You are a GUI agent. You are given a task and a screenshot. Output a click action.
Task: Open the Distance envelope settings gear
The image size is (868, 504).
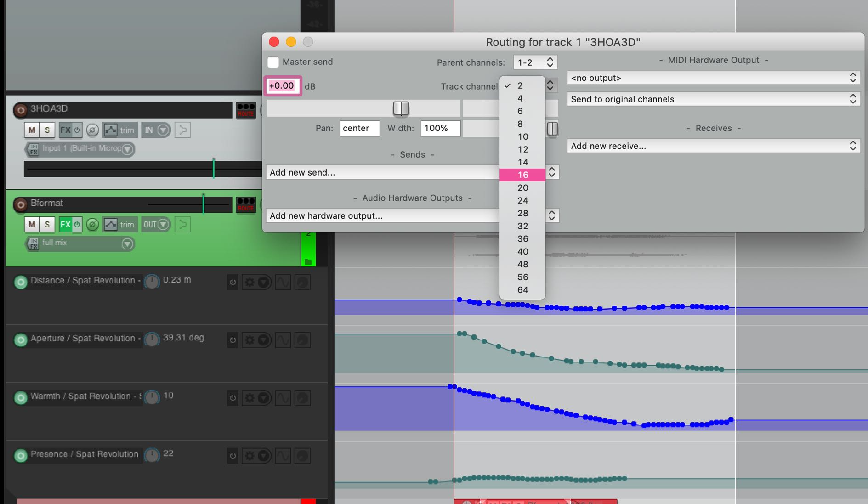coord(250,282)
